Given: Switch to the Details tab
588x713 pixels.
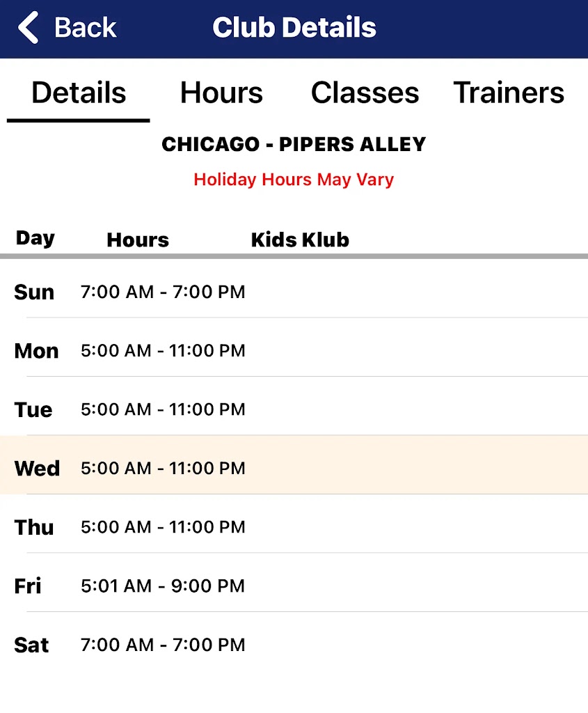Looking at the screenshot, I should (x=79, y=93).
